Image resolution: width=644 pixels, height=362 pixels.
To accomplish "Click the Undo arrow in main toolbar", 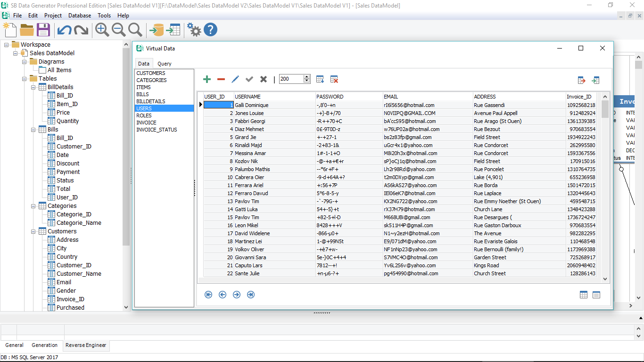I will click(64, 30).
